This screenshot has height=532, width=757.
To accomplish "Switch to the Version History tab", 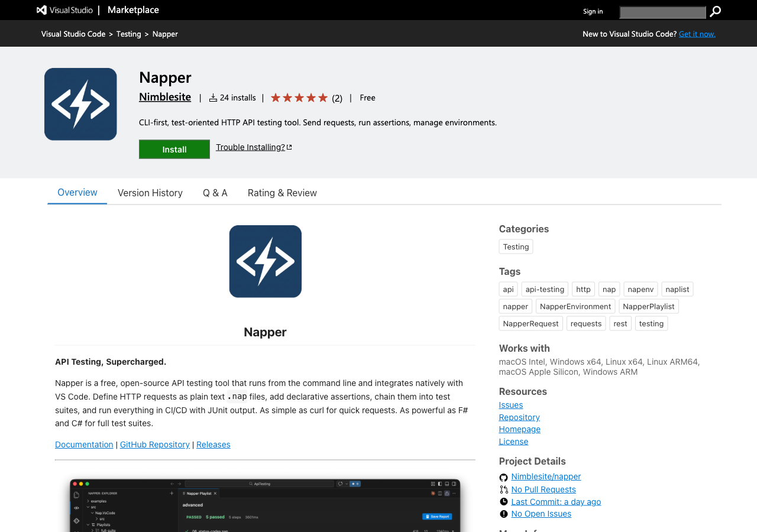I will tap(150, 193).
